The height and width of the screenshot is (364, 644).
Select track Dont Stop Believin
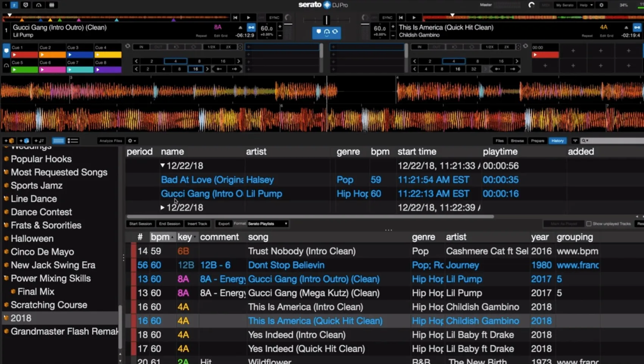click(286, 265)
